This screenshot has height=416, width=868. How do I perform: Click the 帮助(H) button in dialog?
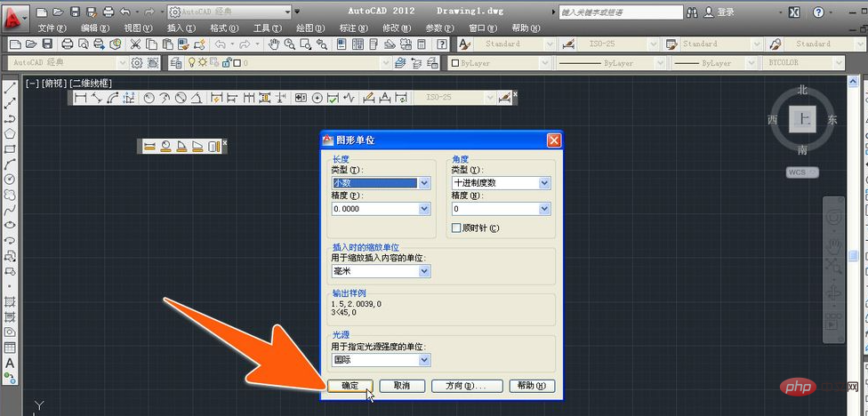point(532,386)
